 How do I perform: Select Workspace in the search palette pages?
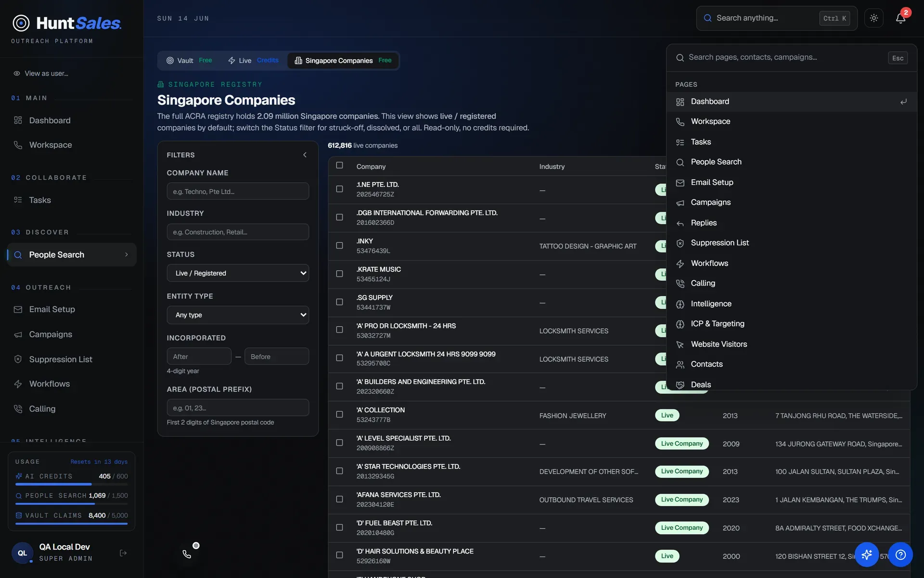(792, 121)
